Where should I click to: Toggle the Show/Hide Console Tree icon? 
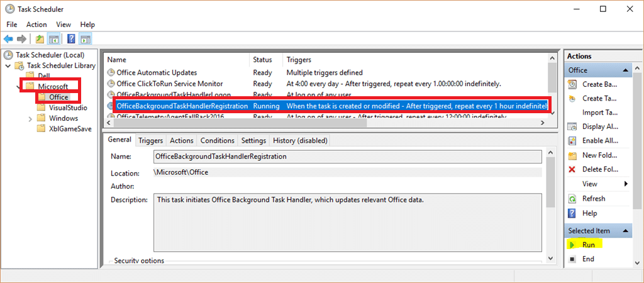point(53,39)
